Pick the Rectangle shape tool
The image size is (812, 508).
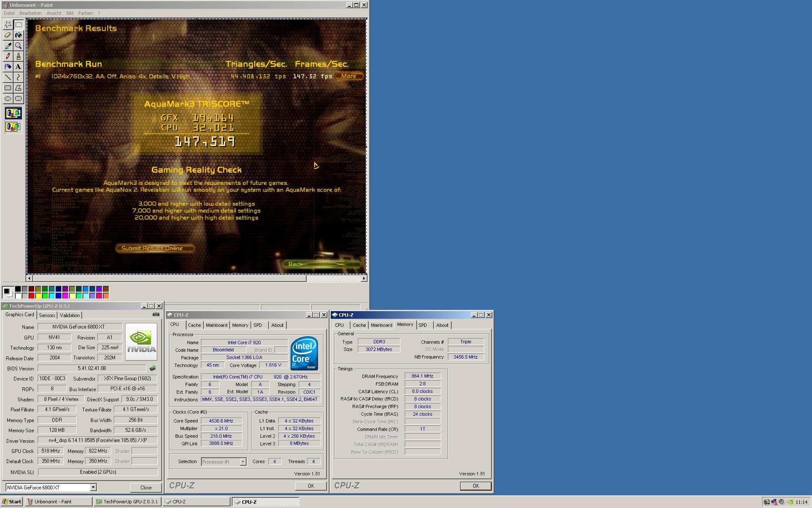[x=8, y=88]
